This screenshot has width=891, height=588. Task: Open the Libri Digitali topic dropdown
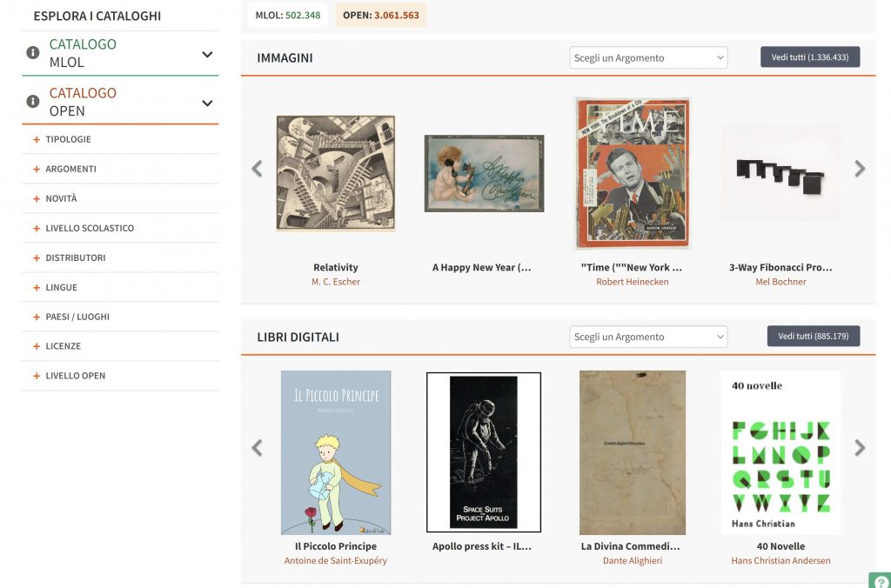click(x=648, y=337)
